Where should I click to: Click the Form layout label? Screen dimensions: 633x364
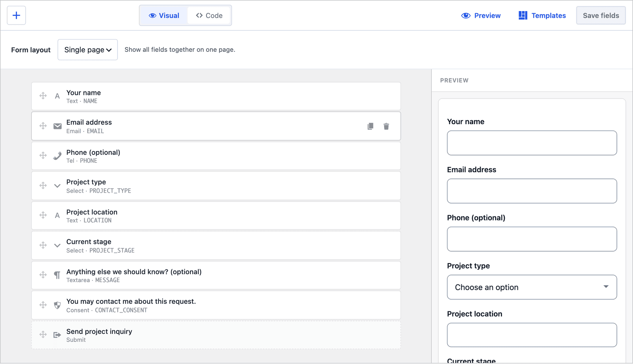click(31, 50)
